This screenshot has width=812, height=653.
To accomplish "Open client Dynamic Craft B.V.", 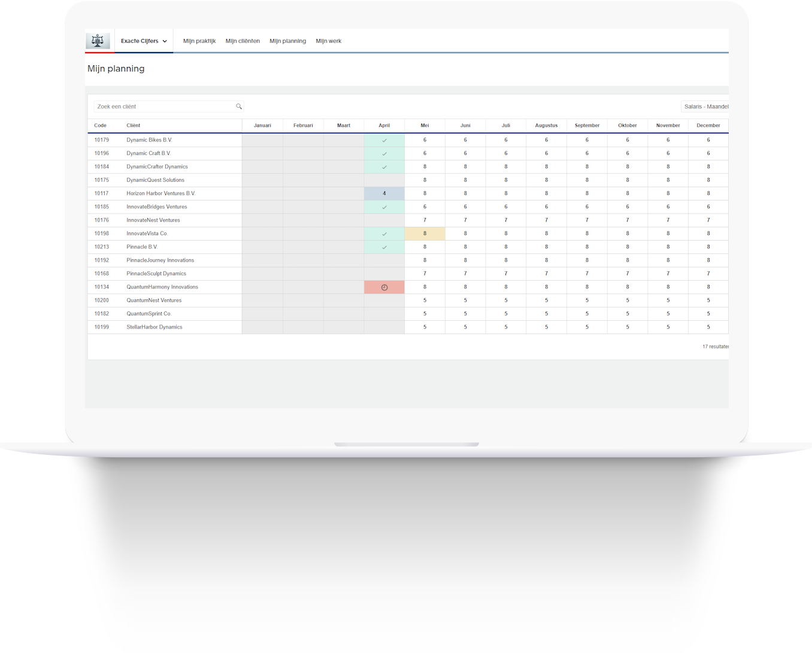I will tap(149, 153).
